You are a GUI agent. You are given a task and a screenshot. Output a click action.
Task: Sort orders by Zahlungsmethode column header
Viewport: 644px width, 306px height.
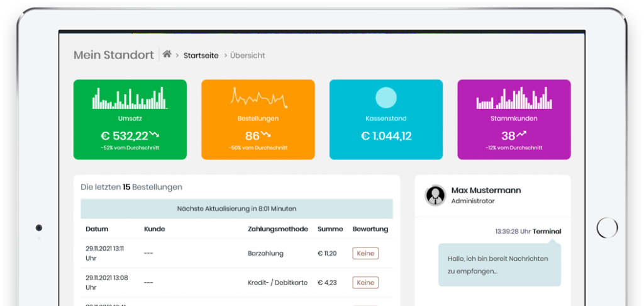pyautogui.click(x=278, y=229)
